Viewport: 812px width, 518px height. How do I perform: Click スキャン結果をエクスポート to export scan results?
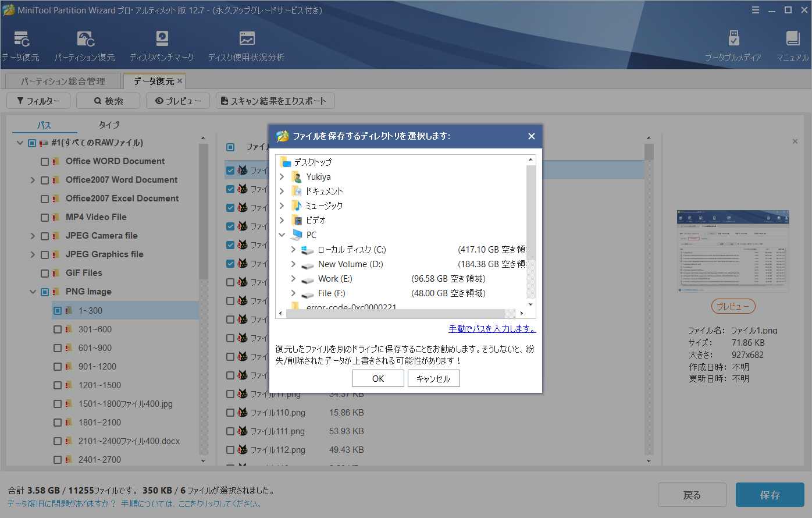[275, 101]
